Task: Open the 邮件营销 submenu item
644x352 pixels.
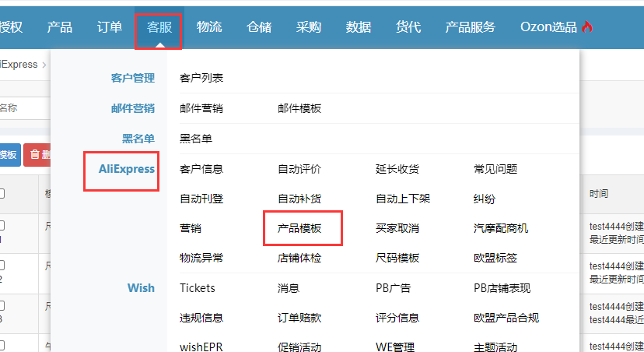Action: pos(201,108)
